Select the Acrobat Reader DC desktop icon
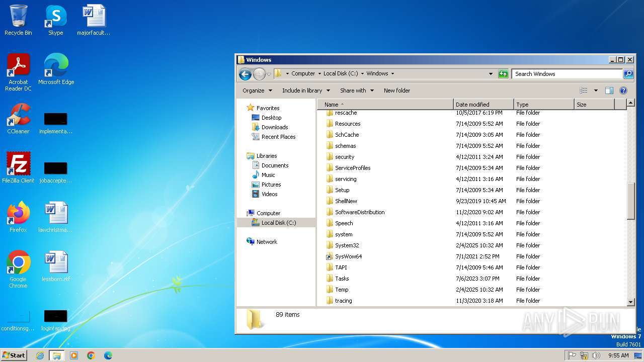This screenshot has width=644, height=362. pyautogui.click(x=18, y=72)
